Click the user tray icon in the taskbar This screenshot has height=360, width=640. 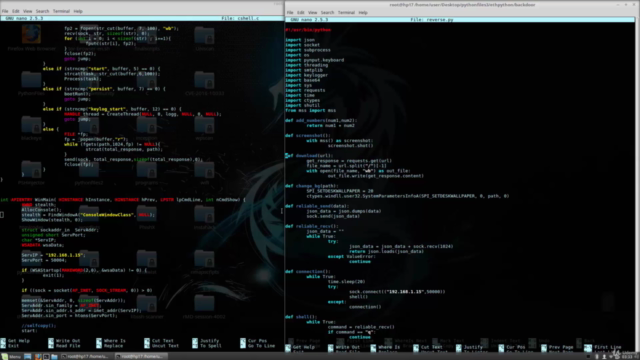(604, 357)
